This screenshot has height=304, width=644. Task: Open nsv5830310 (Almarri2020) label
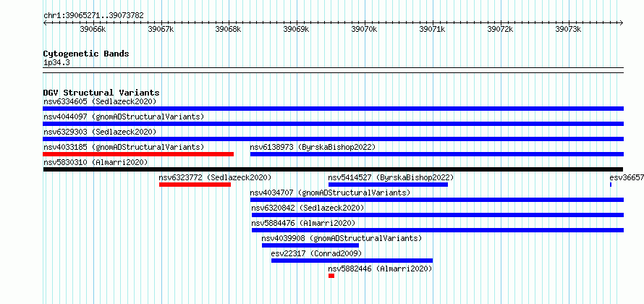point(96,162)
